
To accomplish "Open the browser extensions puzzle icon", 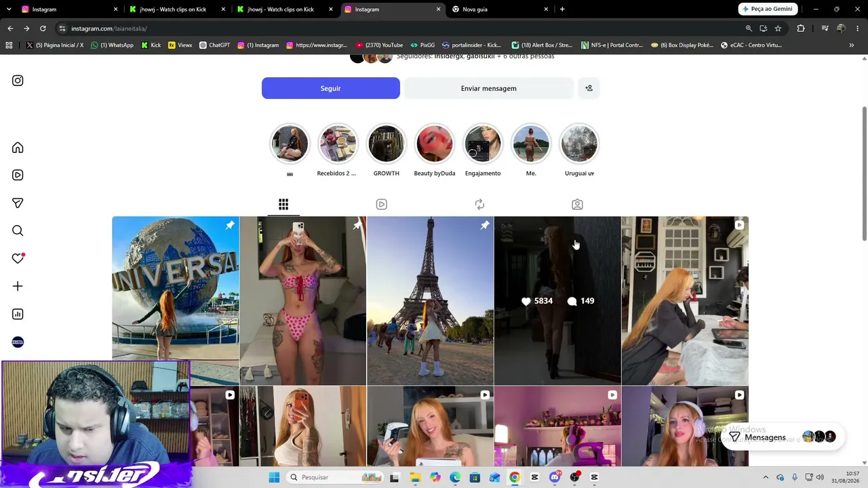I will point(801,28).
